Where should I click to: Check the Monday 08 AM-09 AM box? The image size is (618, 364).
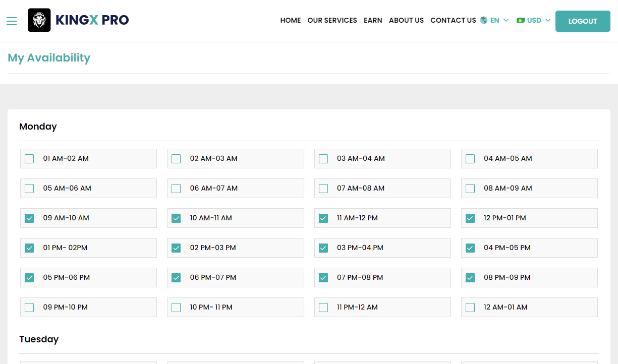tap(470, 189)
